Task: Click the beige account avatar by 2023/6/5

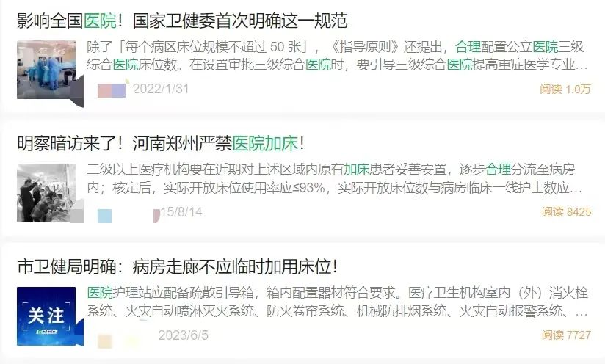Action: 104,342
